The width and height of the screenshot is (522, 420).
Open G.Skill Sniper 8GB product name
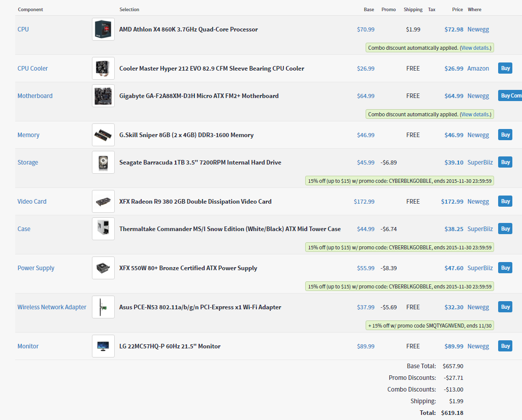click(186, 135)
